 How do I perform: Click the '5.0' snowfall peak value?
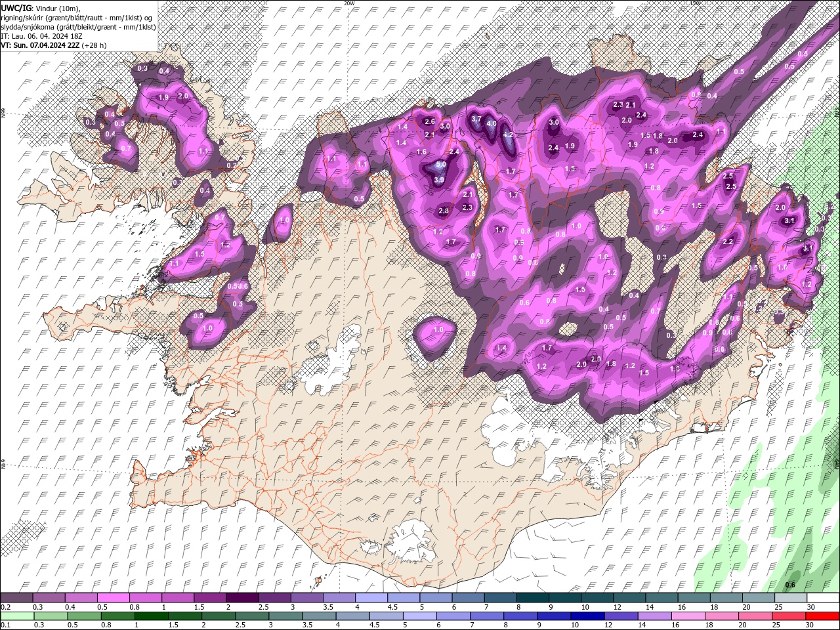(x=441, y=165)
